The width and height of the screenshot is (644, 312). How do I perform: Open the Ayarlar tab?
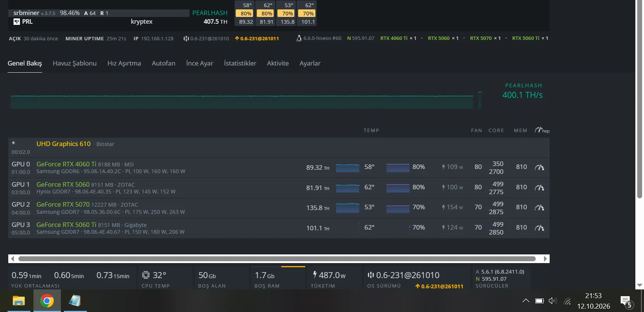coord(310,63)
